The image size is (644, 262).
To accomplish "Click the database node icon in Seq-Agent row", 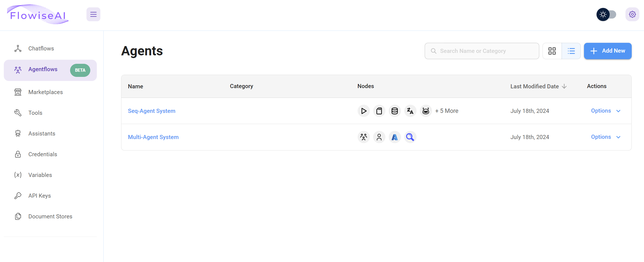I will 395,111.
